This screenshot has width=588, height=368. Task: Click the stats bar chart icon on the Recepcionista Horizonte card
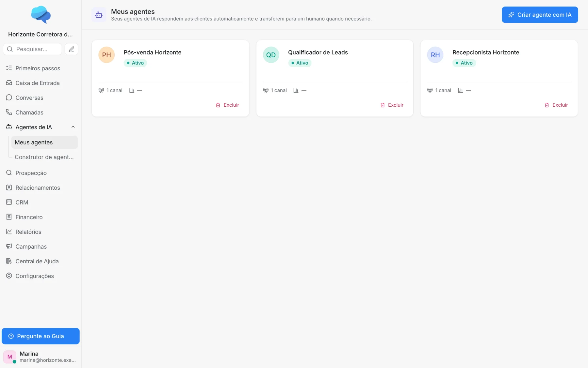click(460, 90)
